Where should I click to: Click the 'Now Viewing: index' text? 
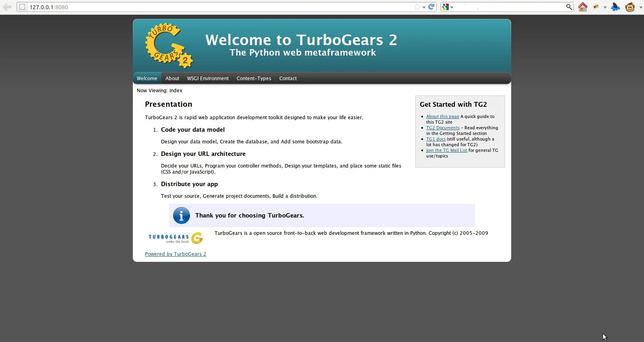(x=159, y=90)
